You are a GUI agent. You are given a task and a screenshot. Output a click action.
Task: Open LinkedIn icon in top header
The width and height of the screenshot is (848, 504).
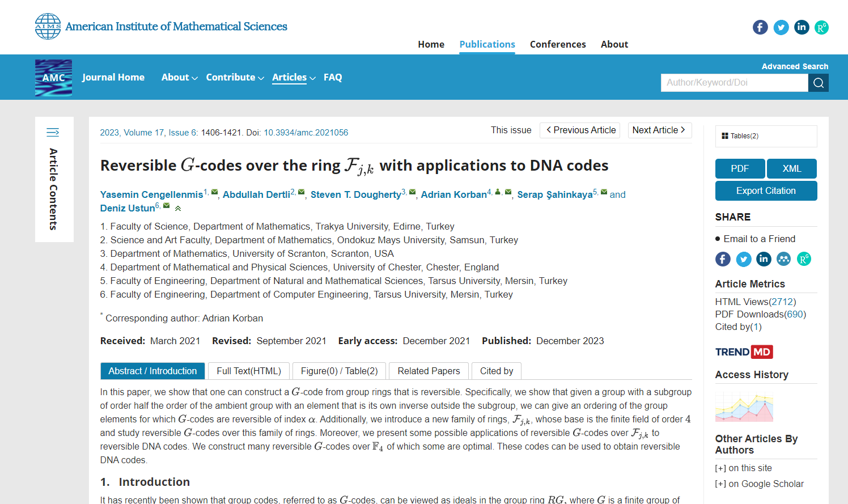[802, 27]
